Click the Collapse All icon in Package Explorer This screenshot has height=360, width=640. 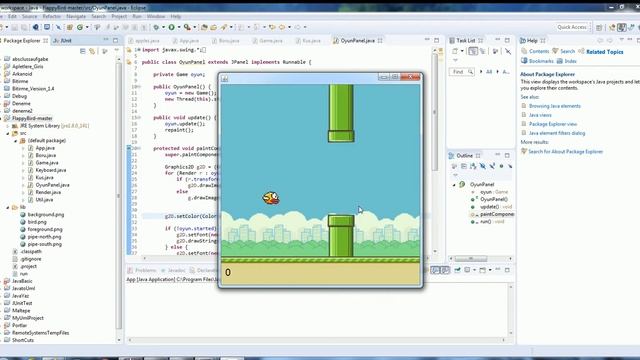click(x=83, y=51)
